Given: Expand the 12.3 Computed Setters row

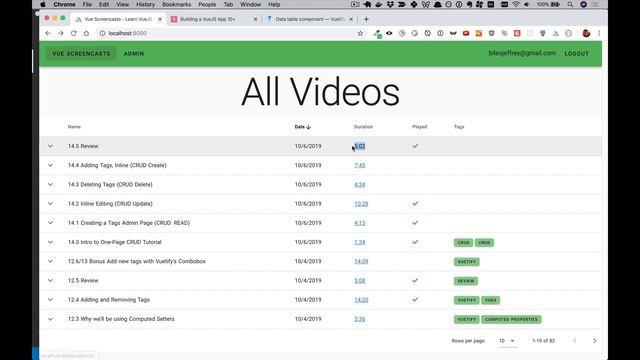Looking at the screenshot, I should pyautogui.click(x=50, y=319).
